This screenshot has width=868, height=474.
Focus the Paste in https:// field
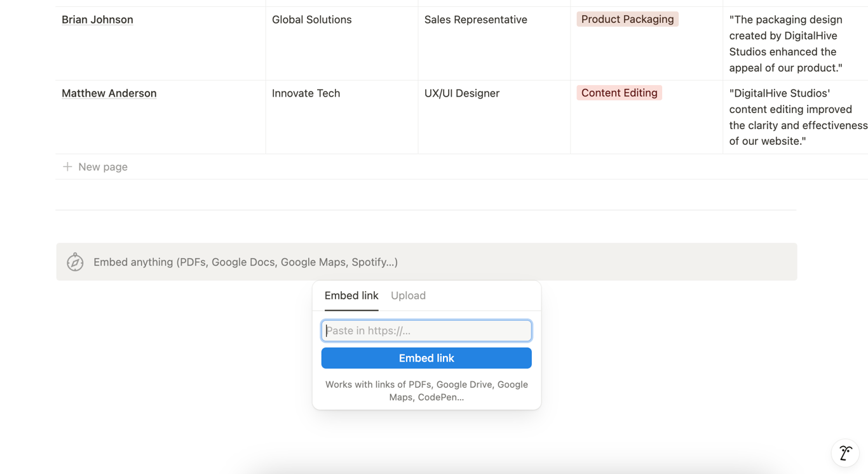point(426,330)
